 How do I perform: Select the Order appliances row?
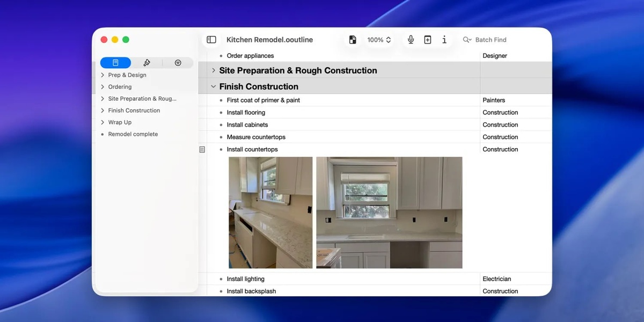[250, 56]
